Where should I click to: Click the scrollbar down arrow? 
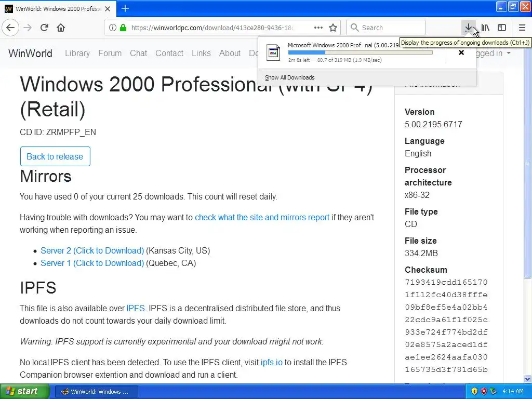tap(528, 379)
